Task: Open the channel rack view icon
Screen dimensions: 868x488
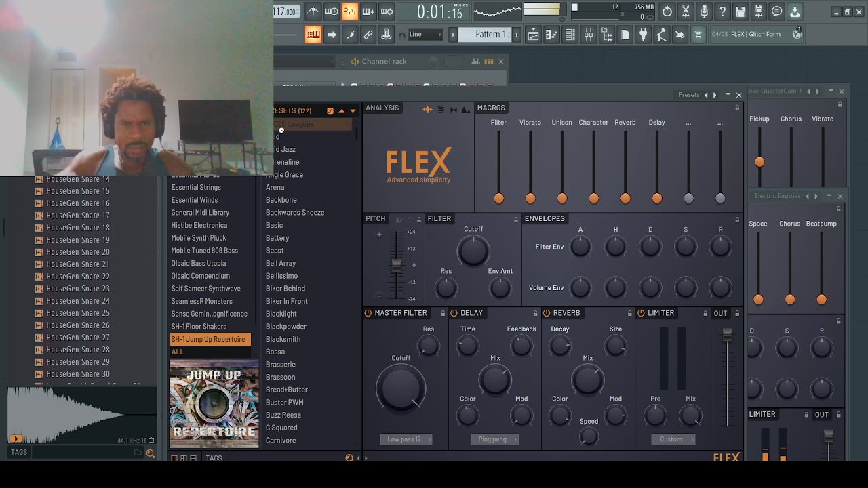Action: (x=570, y=35)
